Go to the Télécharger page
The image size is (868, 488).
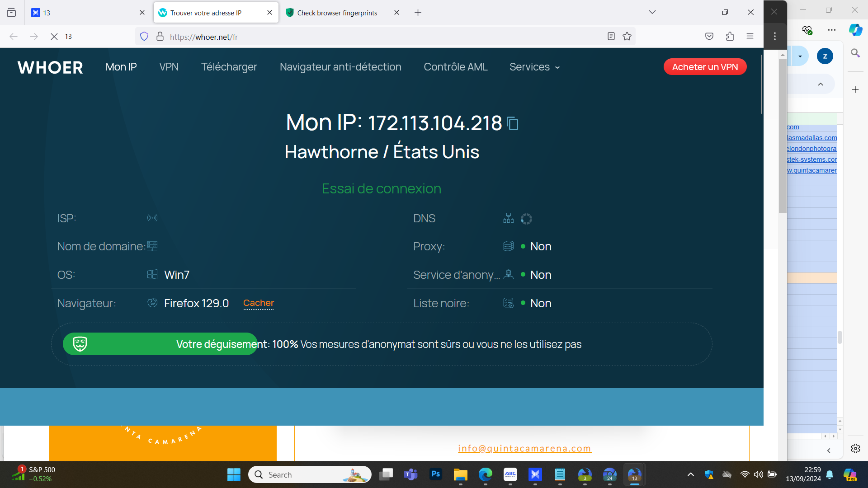pos(229,67)
